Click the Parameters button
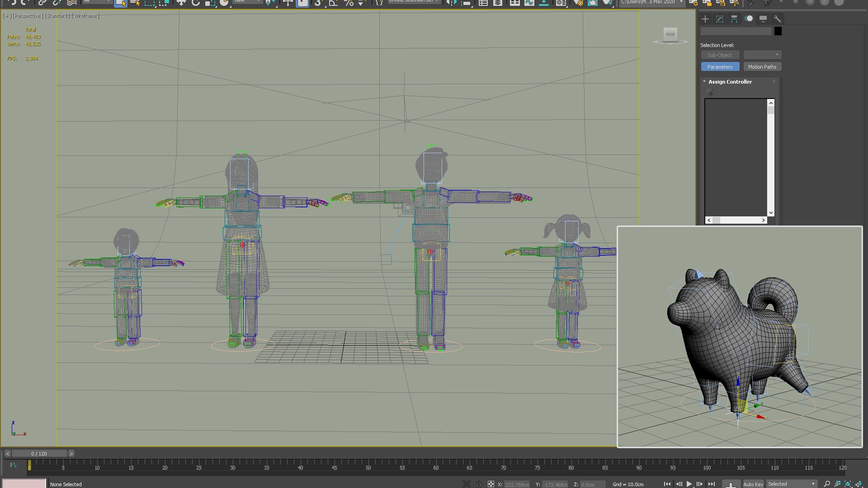 tap(720, 67)
